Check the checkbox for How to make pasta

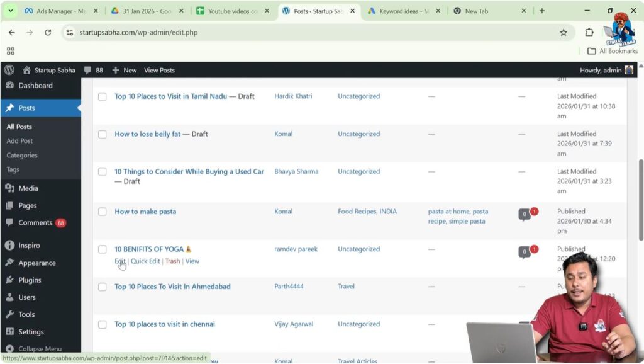[x=103, y=212]
